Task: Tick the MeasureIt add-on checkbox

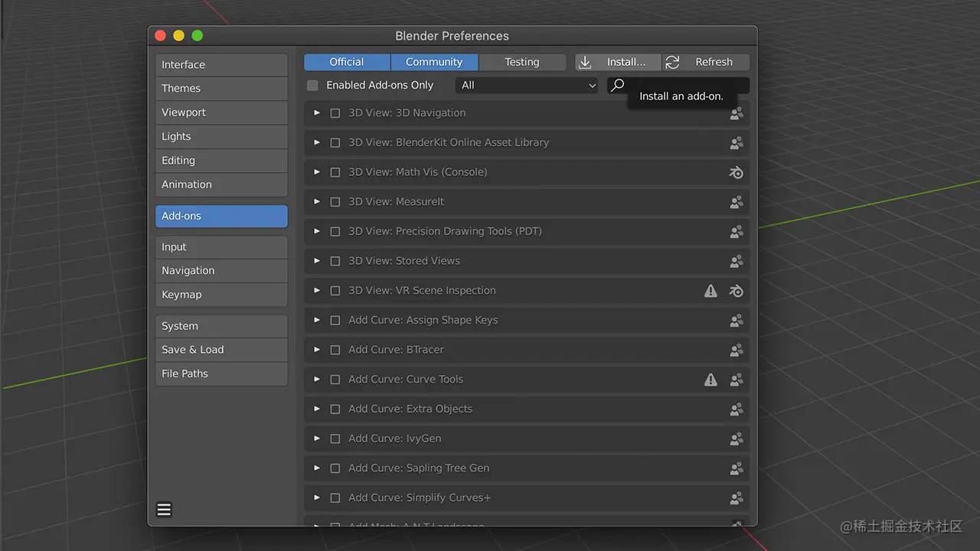Action: click(x=335, y=202)
